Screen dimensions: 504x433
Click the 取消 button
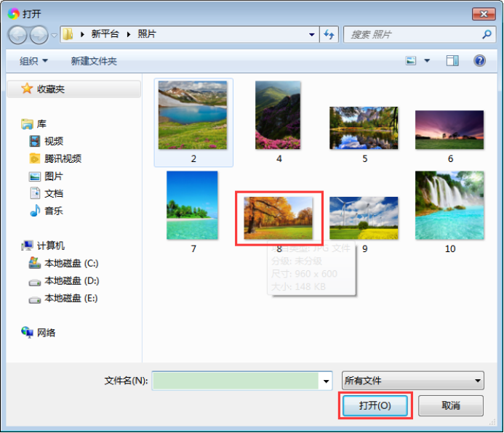tap(451, 405)
